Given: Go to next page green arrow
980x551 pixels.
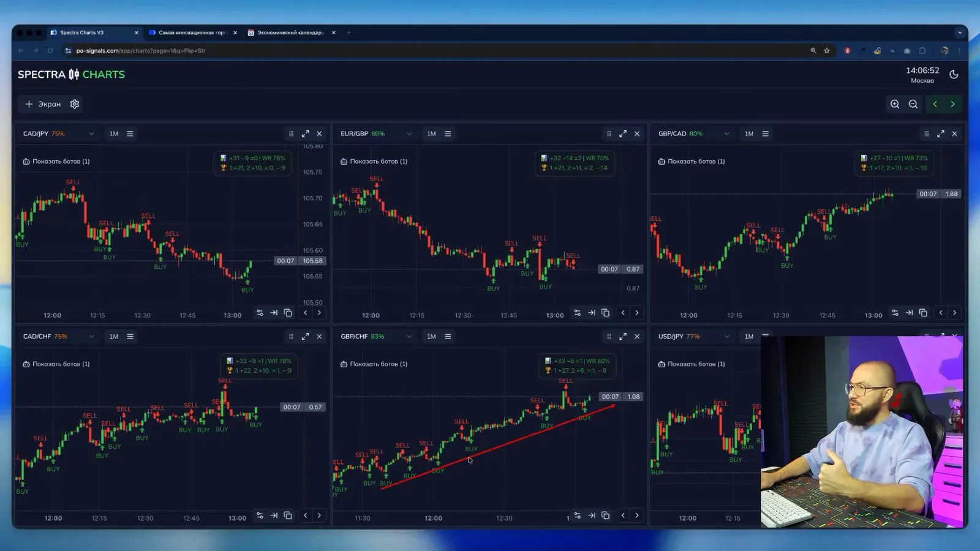Looking at the screenshot, I should pos(952,104).
